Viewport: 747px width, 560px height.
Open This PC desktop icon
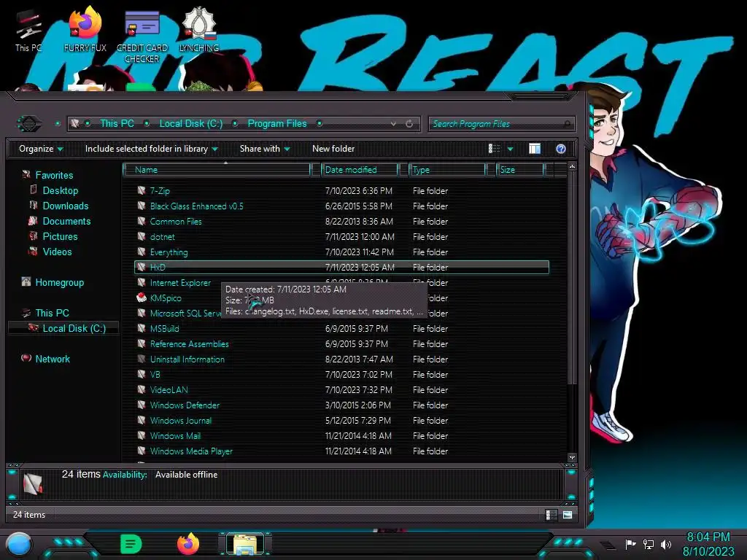click(28, 30)
